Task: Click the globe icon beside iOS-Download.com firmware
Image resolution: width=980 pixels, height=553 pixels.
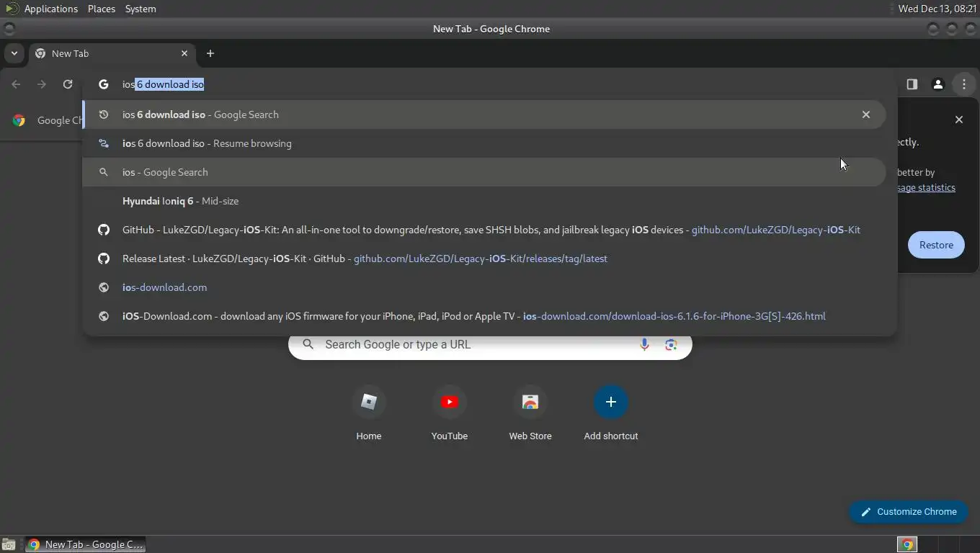Action: [104, 316]
